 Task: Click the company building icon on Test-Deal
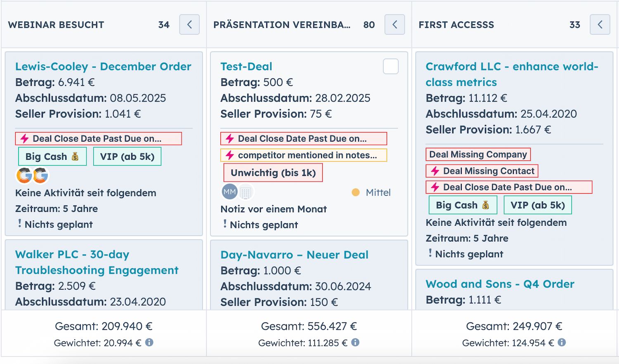click(246, 192)
